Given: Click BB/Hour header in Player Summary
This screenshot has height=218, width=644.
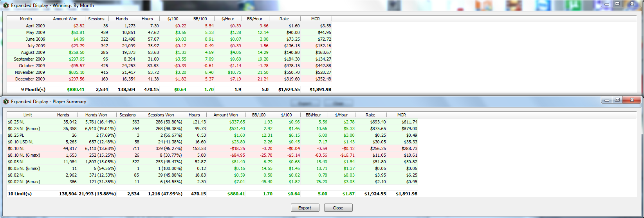Looking at the screenshot, I should 314,115.
